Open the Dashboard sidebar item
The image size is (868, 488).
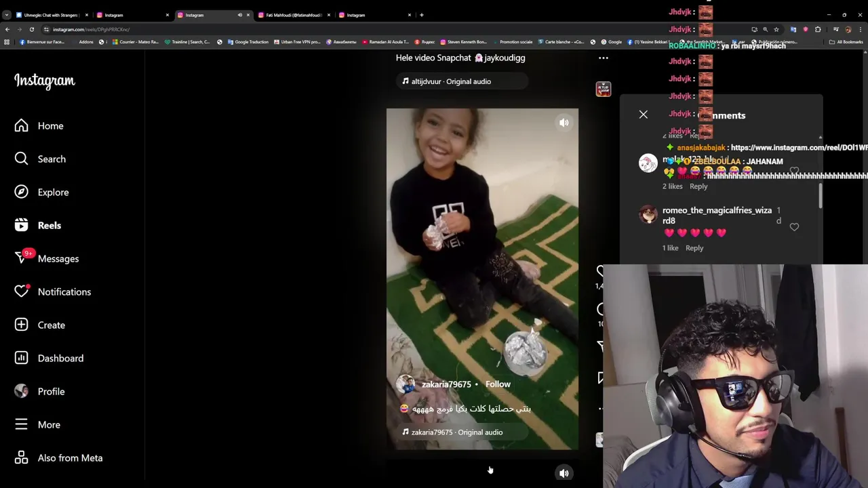point(50,358)
